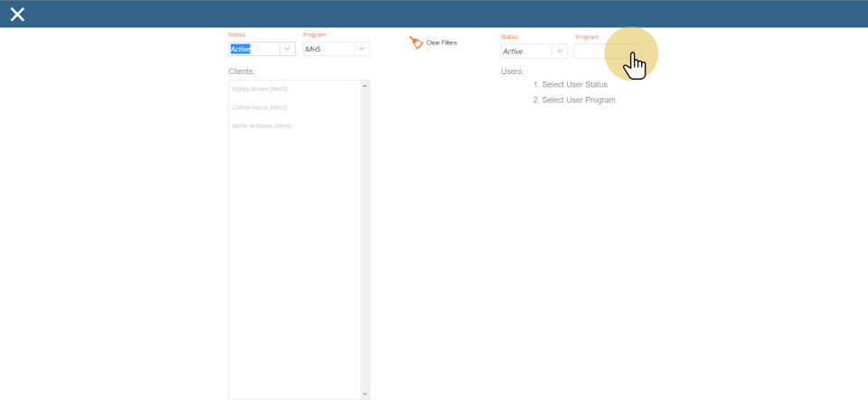
Task: Select client Bobby Brown (MHS)
Action: (259, 89)
